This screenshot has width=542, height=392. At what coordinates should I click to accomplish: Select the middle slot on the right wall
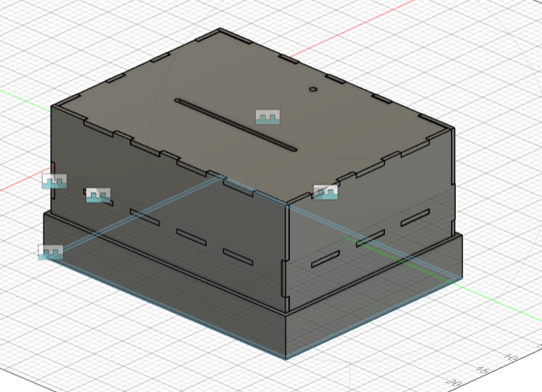point(371,238)
